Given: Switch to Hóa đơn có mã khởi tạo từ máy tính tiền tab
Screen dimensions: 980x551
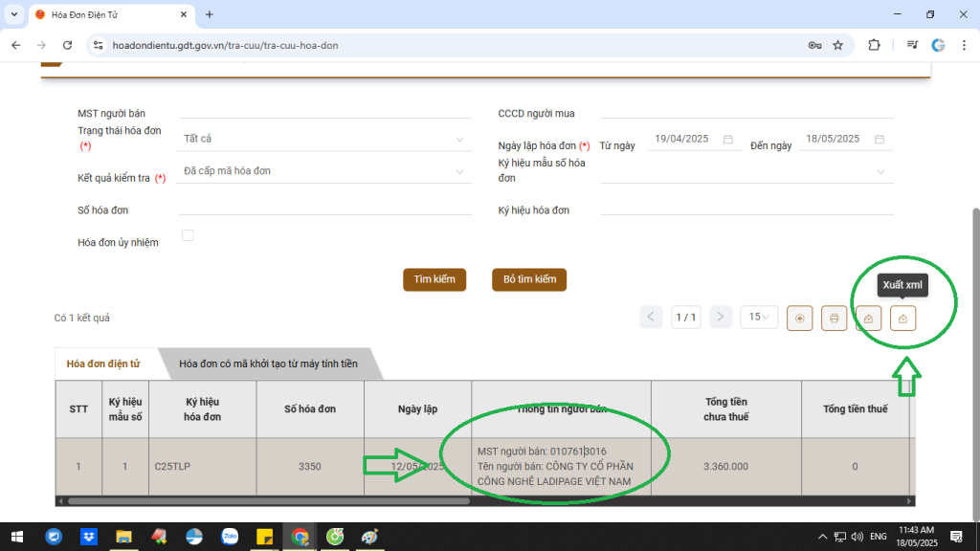Looking at the screenshot, I should click(x=268, y=364).
